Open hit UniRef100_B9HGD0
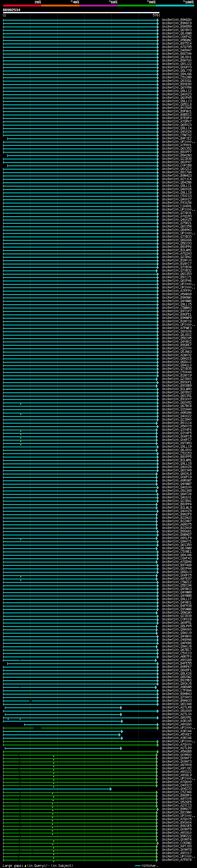197x868 pixels. pos(177,20)
